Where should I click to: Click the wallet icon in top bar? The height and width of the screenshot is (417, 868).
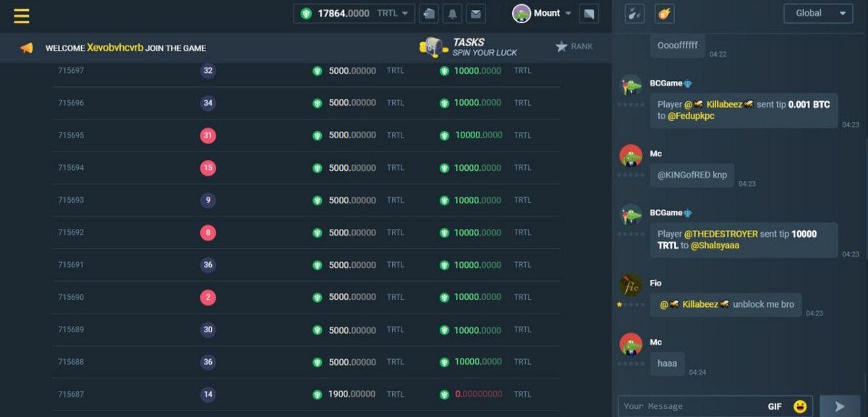click(430, 14)
